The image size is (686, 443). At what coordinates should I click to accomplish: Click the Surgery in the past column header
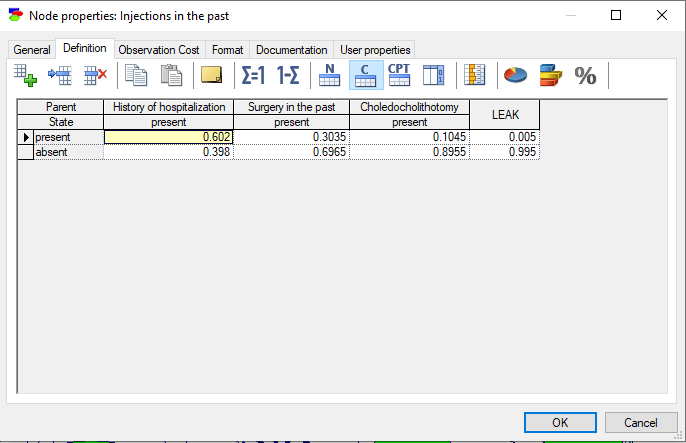pos(291,107)
